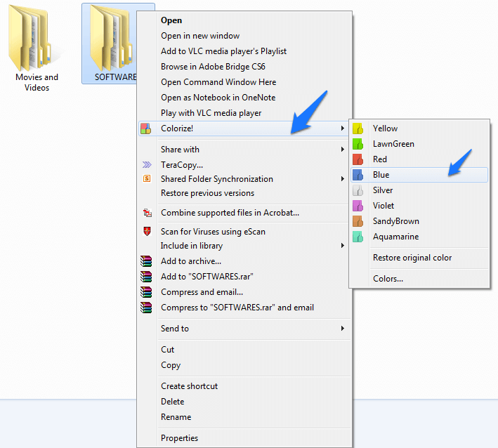Open folder Properties

(244, 438)
